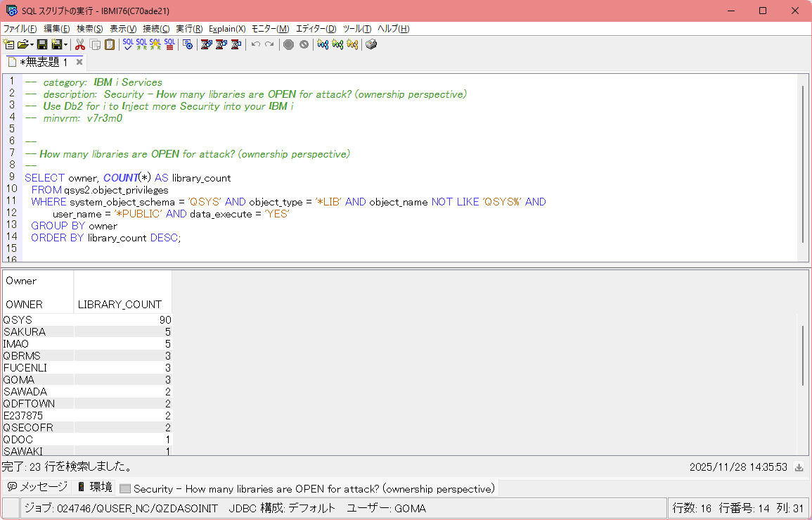Viewport: 812px width, 520px height.
Task: Click the second hourglass monitor icon
Action: [x=221, y=44]
